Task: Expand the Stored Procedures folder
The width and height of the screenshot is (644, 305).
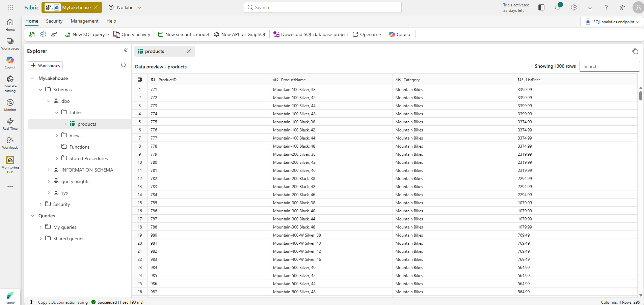Action: point(57,158)
